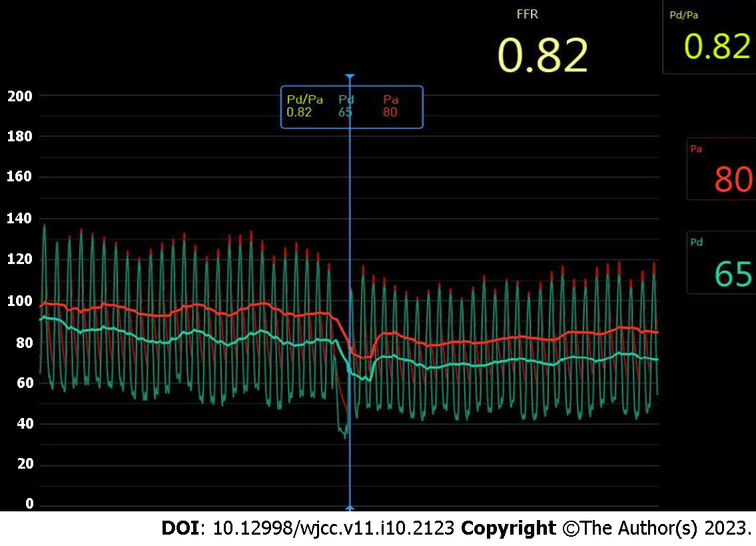The width and height of the screenshot is (756, 546).
Task: Click Pa 80 in cursor tooltip
Action: click(x=390, y=106)
